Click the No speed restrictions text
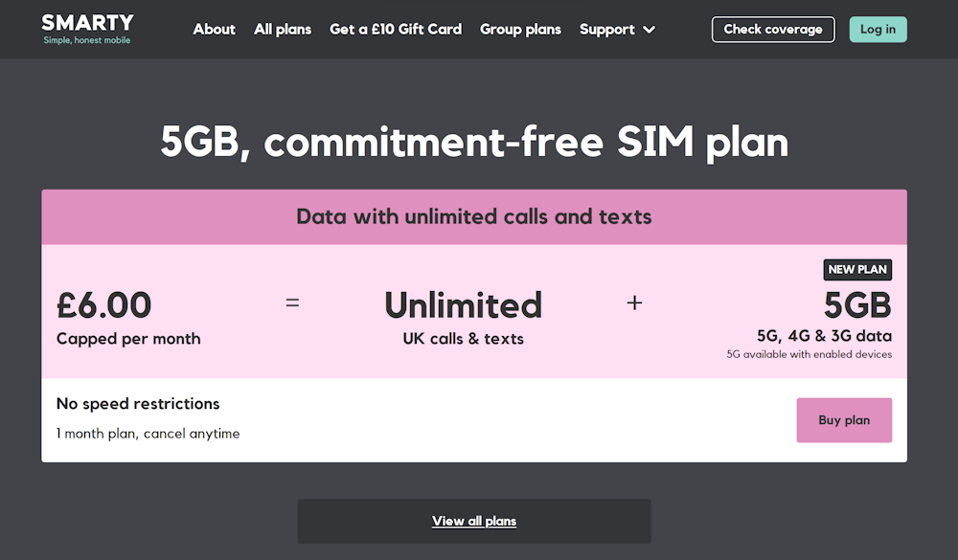Screen dimensions: 958x560 (137, 403)
